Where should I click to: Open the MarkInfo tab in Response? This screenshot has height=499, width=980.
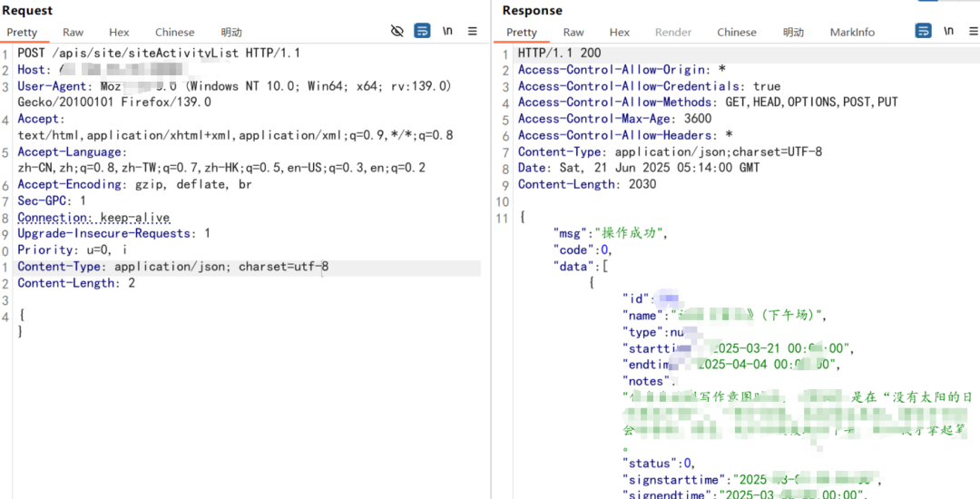point(852,33)
